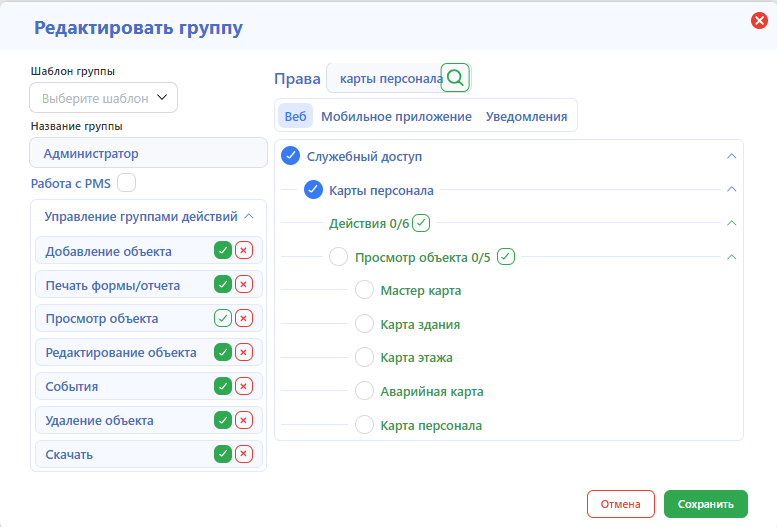Screen dimensions: 777x527
Task: Deny Скачать with red cross icon
Action: tap(244, 454)
